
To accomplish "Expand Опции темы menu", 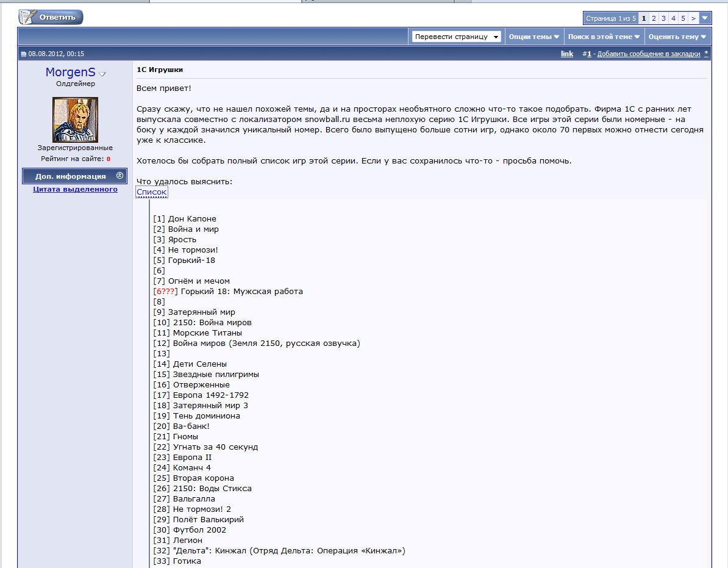I will click(534, 37).
